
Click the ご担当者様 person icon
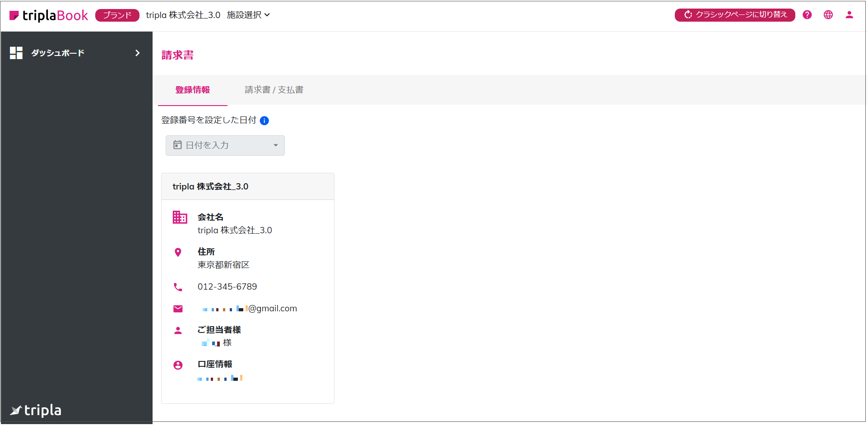click(178, 331)
